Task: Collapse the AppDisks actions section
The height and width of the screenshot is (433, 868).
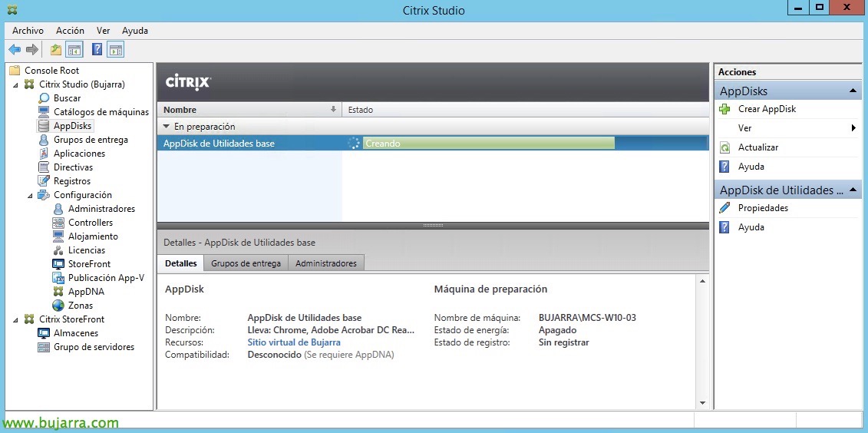Action: [x=853, y=91]
